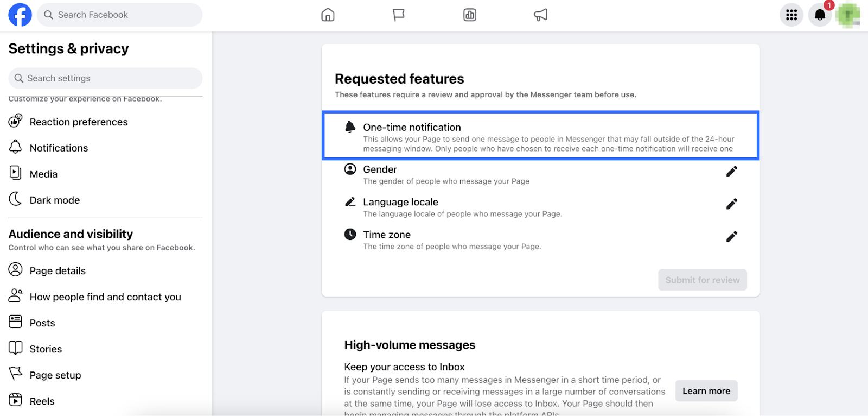Select Reaction preferences in sidebar
This screenshot has width=868, height=416.
pyautogui.click(x=79, y=122)
